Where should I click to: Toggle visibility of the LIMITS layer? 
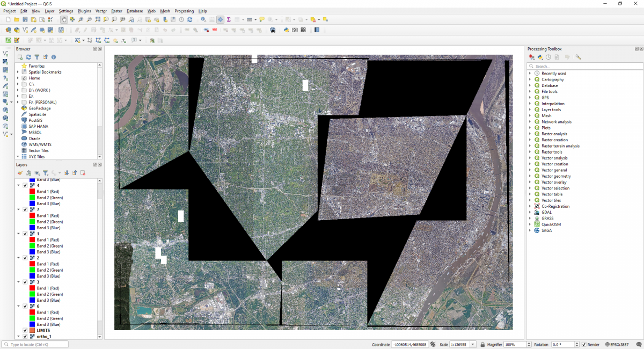click(x=25, y=330)
